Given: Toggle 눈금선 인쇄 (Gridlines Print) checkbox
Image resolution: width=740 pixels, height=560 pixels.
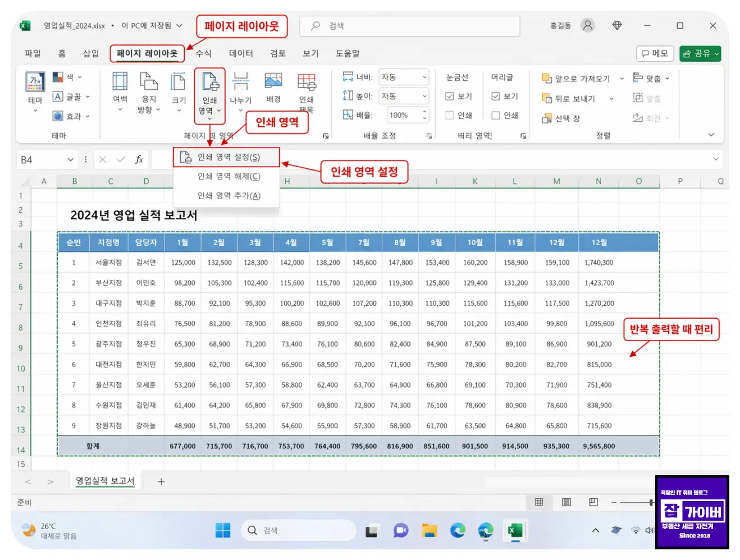Looking at the screenshot, I should point(450,116).
